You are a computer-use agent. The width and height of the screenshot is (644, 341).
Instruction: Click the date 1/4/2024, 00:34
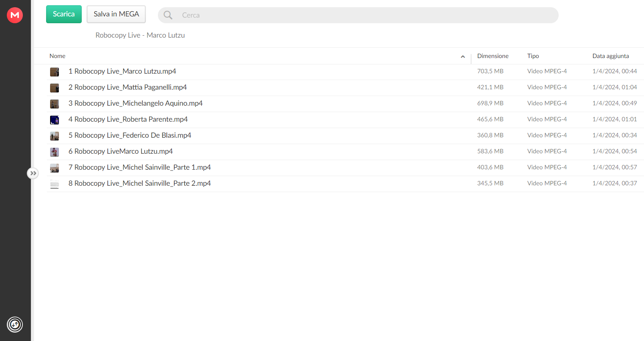(x=614, y=135)
